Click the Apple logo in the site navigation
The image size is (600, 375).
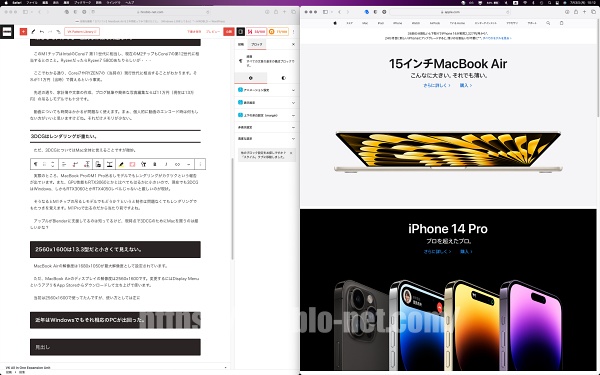click(335, 23)
